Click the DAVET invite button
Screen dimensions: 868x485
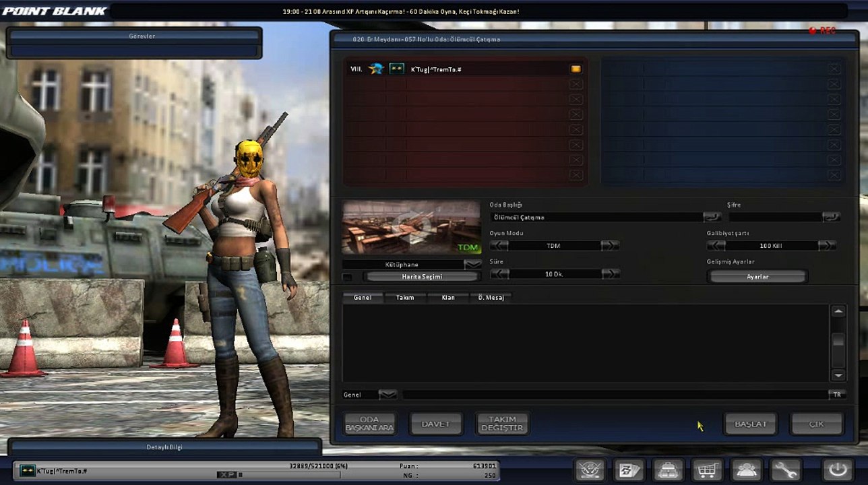point(436,424)
